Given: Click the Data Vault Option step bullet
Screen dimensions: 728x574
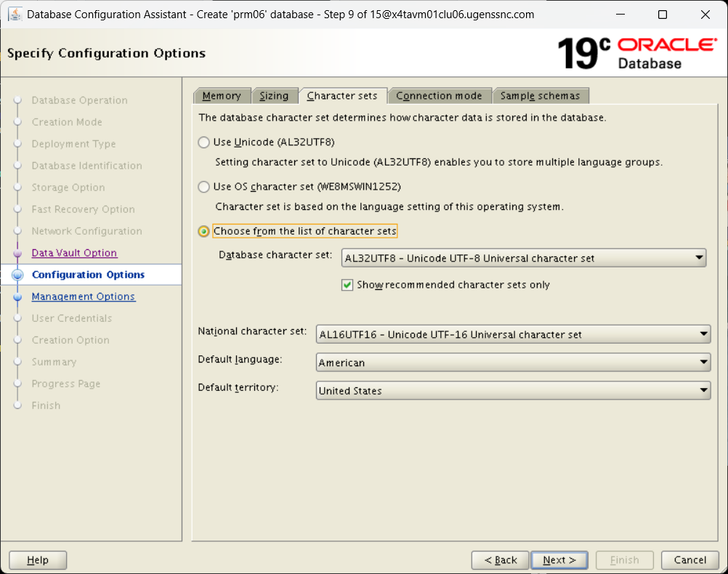Looking at the screenshot, I should 17,253.
